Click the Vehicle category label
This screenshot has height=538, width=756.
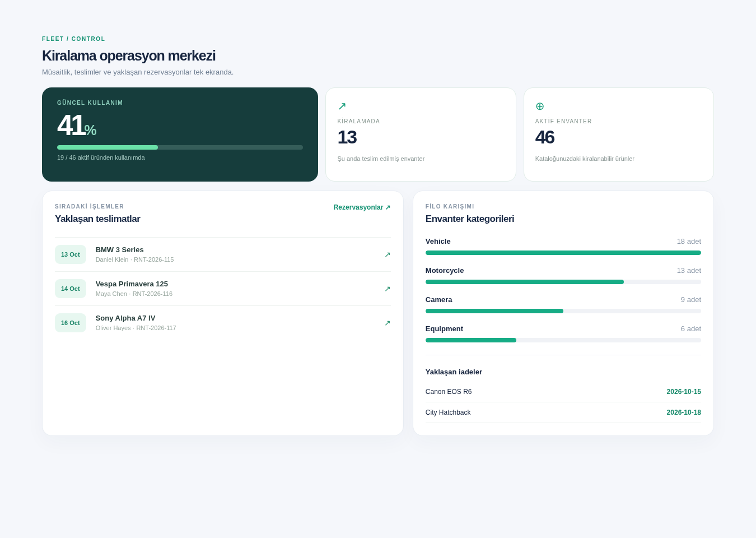(x=438, y=242)
